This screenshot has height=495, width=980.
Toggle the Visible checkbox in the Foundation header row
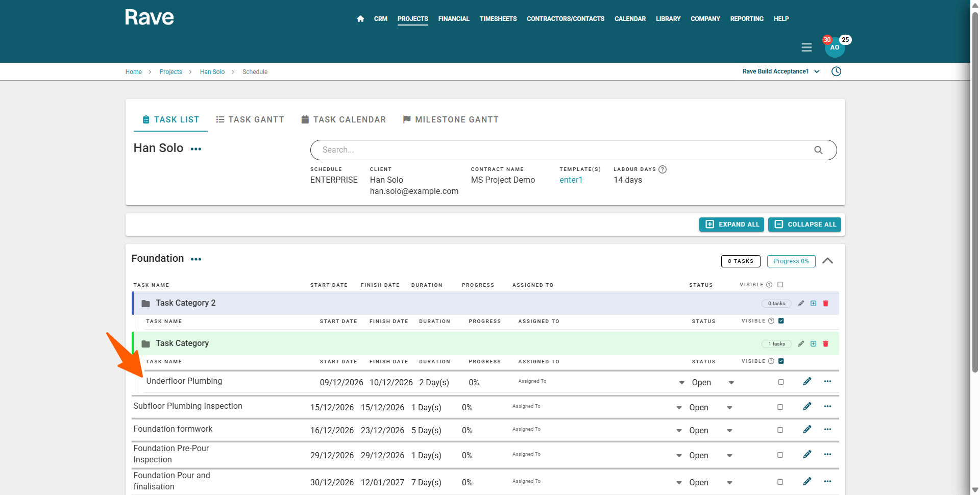pos(780,285)
